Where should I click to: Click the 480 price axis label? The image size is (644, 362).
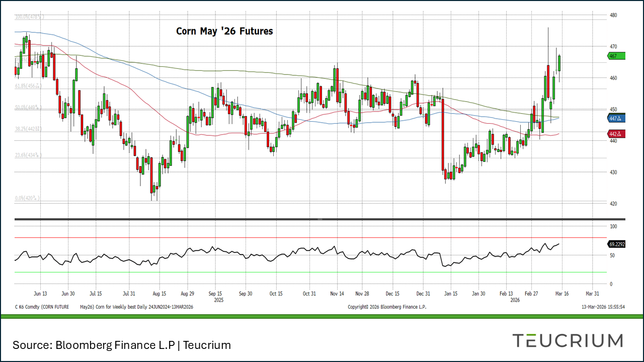[x=613, y=15]
